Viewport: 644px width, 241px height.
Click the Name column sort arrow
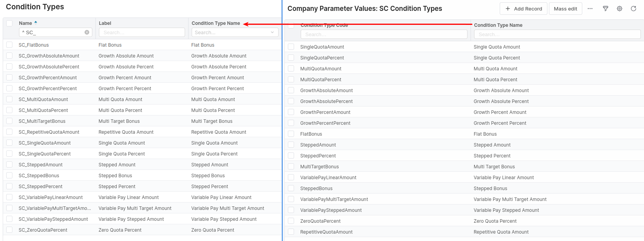pos(36,23)
